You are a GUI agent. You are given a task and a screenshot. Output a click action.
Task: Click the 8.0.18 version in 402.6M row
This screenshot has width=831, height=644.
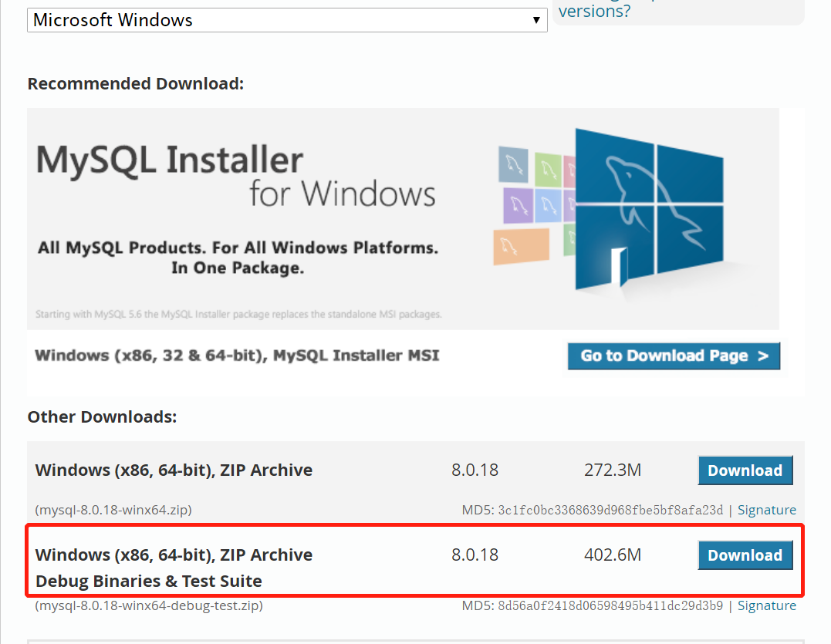click(475, 555)
